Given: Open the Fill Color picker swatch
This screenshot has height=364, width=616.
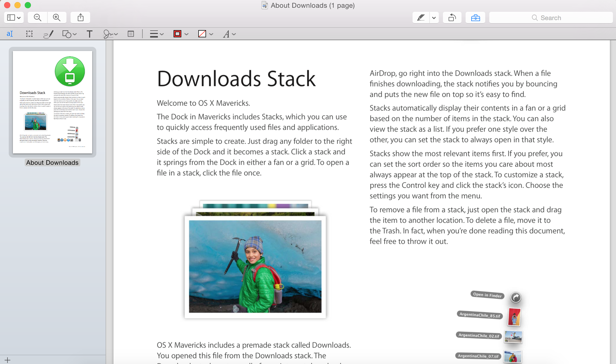Looking at the screenshot, I should point(206,34).
